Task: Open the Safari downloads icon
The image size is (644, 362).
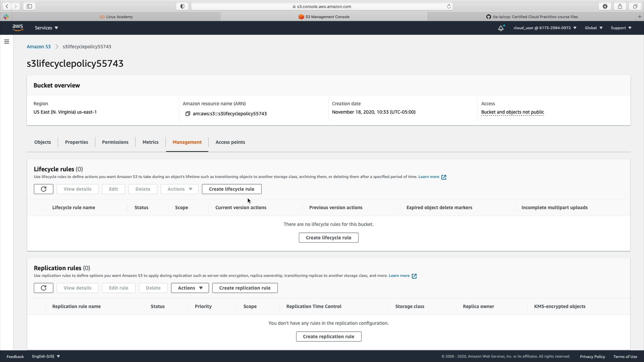Action: click(605, 6)
